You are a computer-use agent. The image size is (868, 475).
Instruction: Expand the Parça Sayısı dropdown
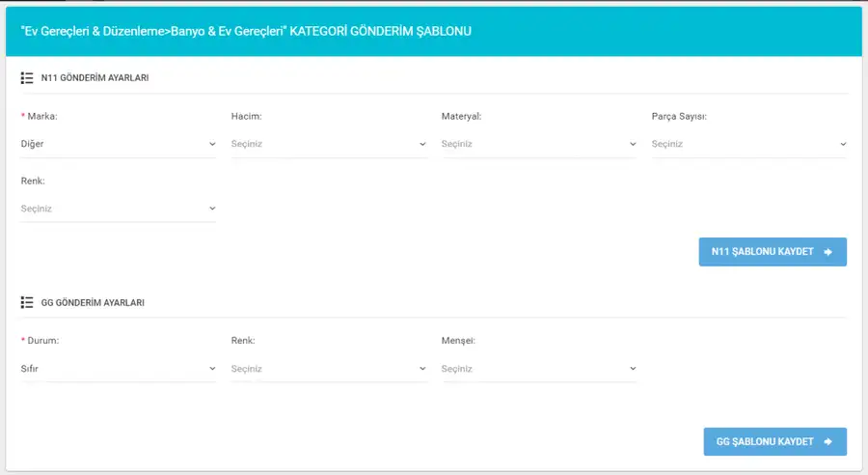[x=749, y=144]
